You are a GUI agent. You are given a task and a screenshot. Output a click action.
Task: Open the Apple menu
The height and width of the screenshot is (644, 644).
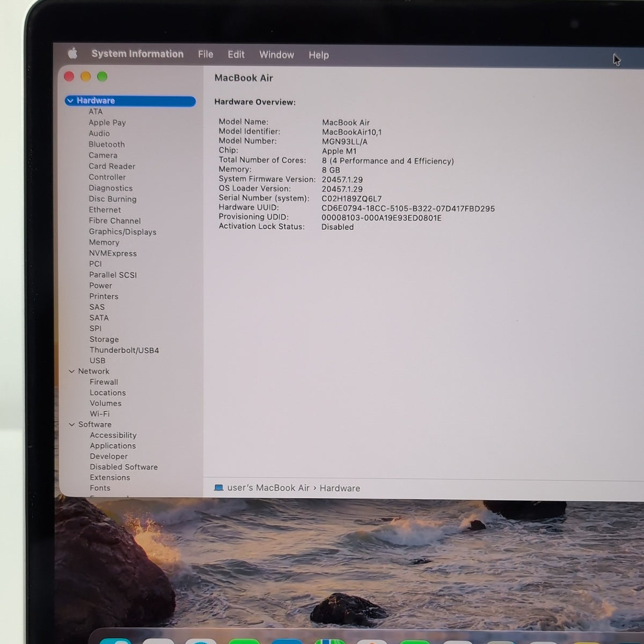(x=72, y=53)
